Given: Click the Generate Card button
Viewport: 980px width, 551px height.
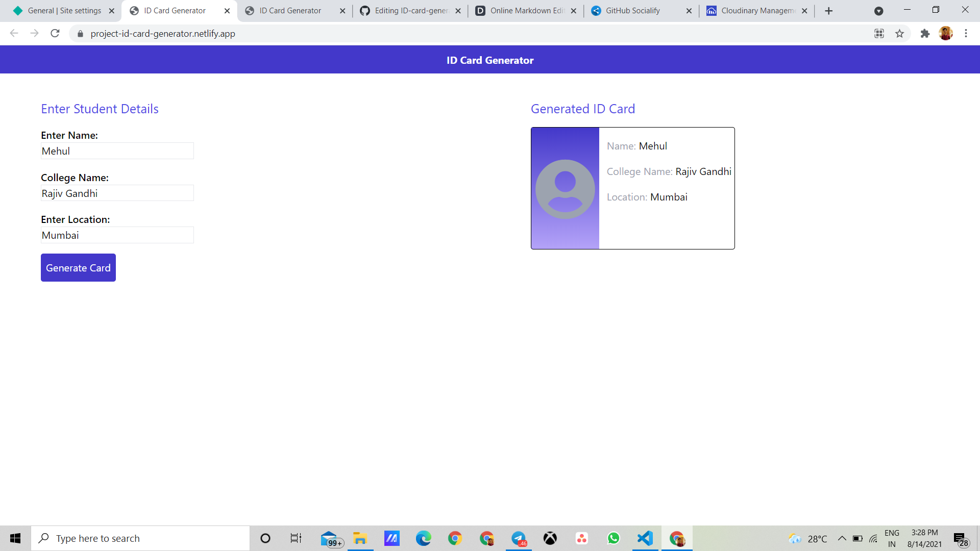Looking at the screenshot, I should tap(78, 267).
